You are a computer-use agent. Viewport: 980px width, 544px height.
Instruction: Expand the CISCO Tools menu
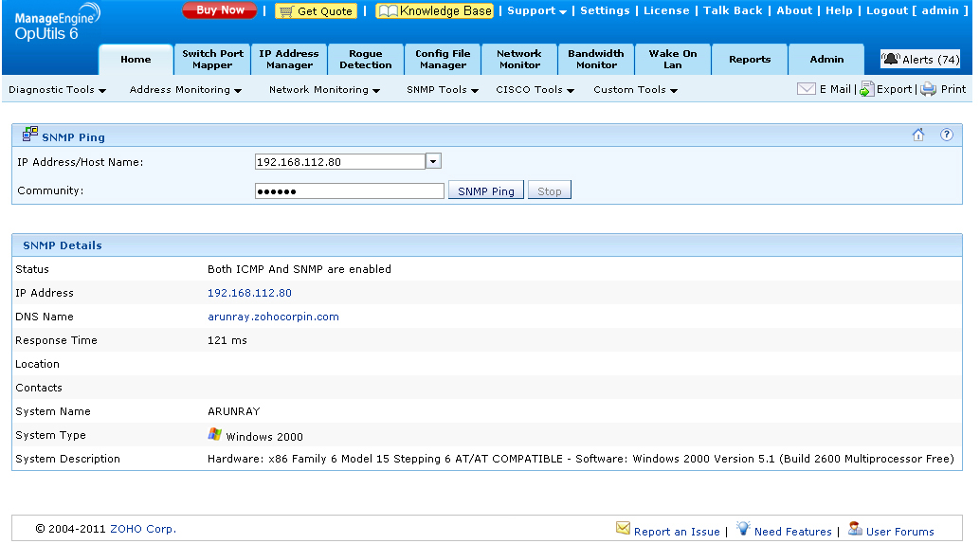click(535, 90)
